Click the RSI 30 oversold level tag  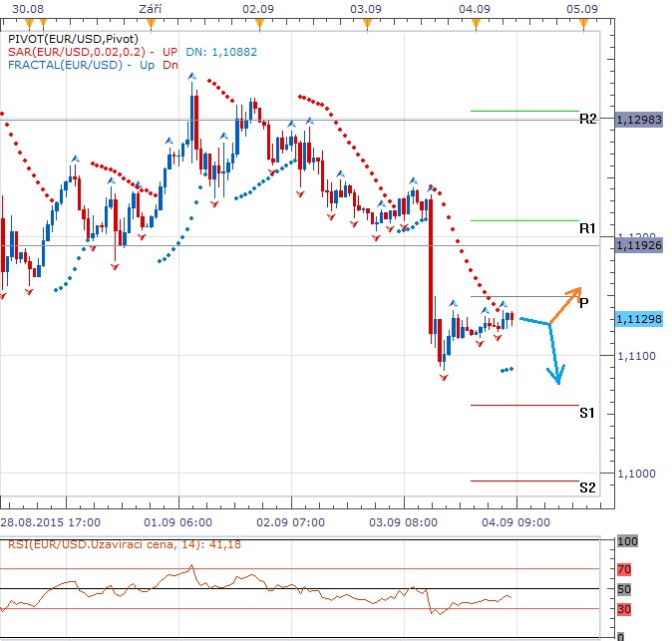626,609
